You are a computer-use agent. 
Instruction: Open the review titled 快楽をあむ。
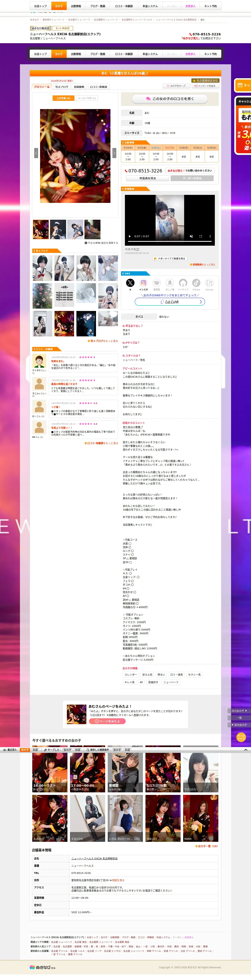[58, 361]
